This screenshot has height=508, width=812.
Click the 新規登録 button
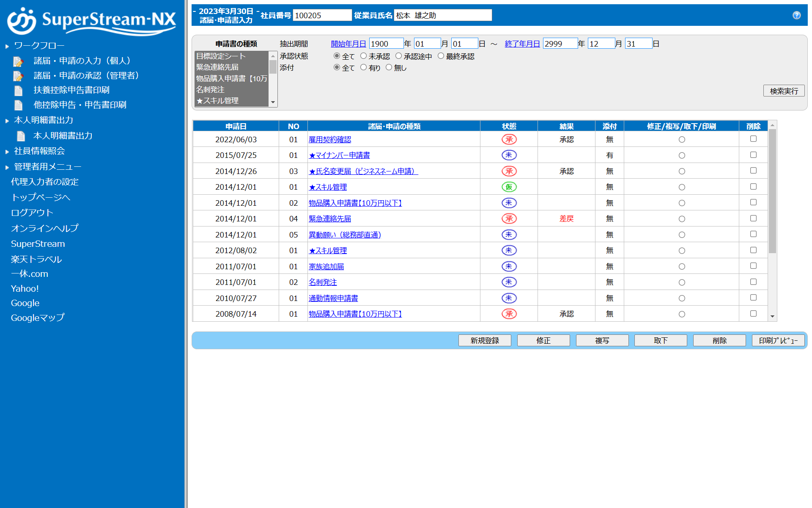tap(485, 340)
